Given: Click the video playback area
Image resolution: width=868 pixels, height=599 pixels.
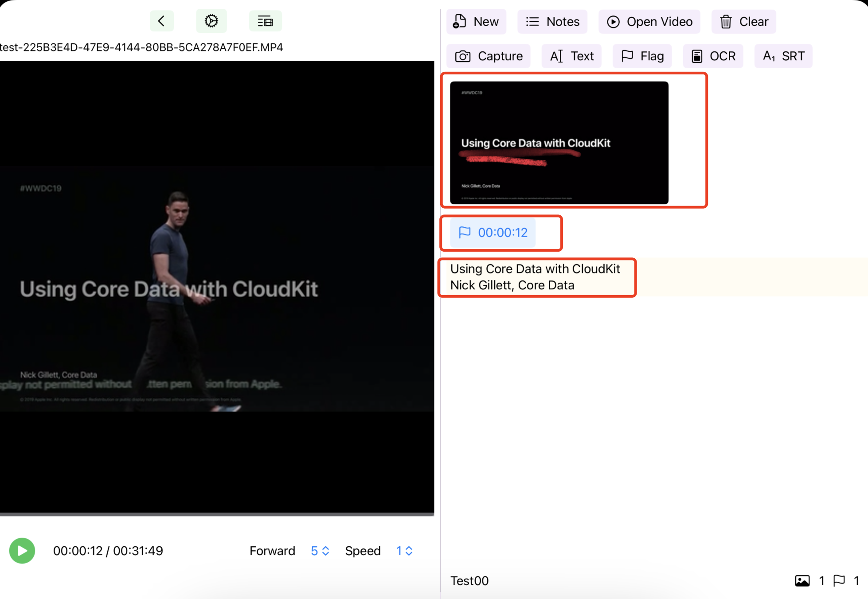Looking at the screenshot, I should click(x=217, y=287).
